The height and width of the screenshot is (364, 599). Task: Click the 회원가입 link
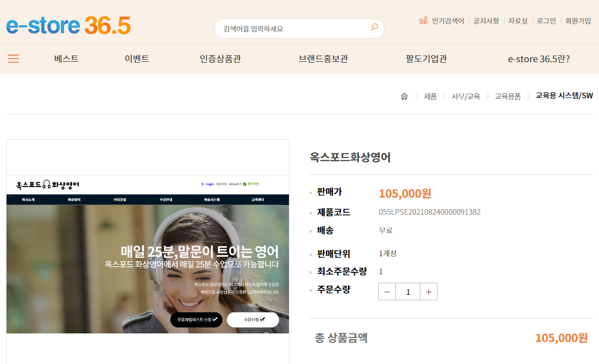[x=578, y=21]
